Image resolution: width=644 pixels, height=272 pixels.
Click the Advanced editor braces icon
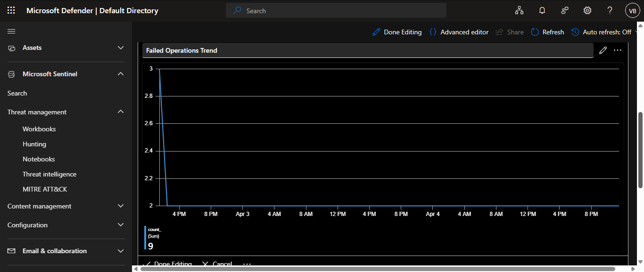point(432,32)
